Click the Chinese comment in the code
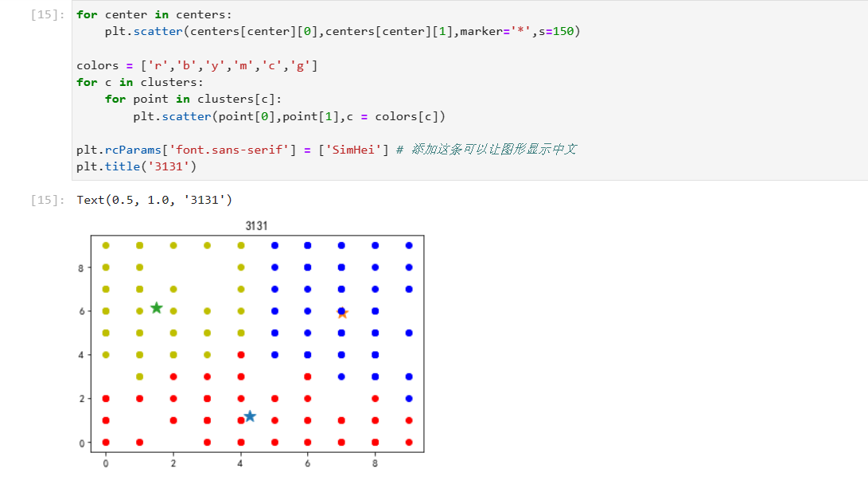The height and width of the screenshot is (480, 868). coord(493,150)
